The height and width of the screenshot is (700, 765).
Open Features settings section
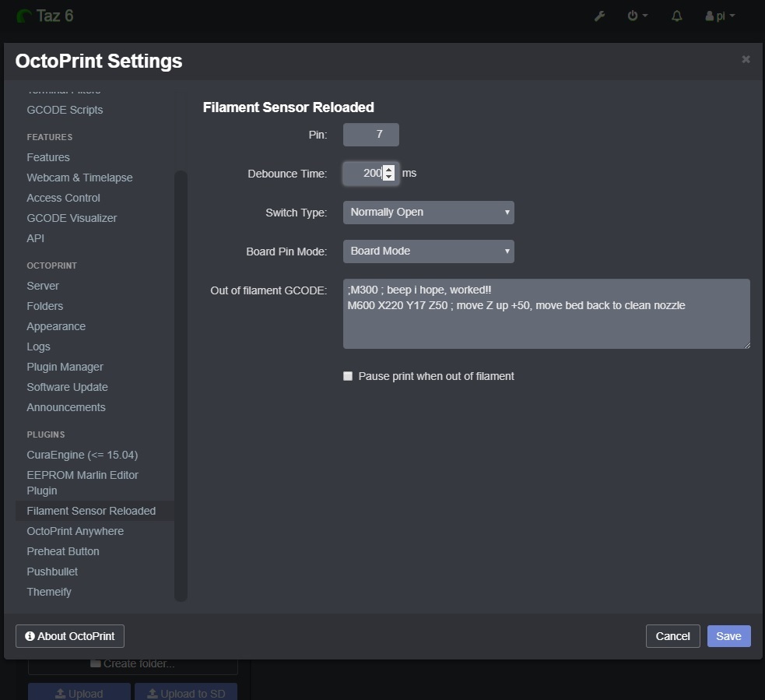(x=48, y=157)
